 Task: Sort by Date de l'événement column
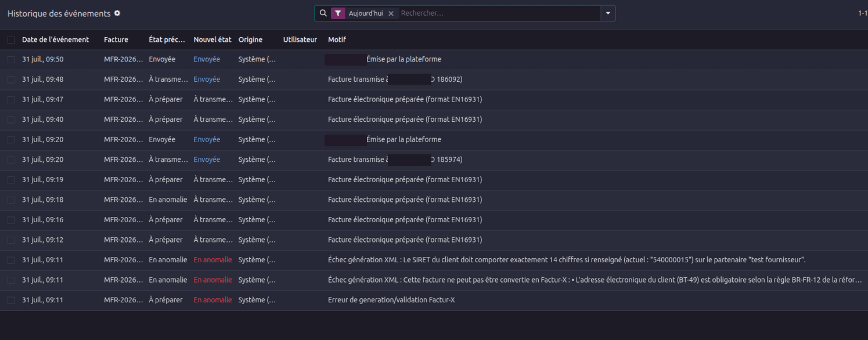click(x=55, y=39)
